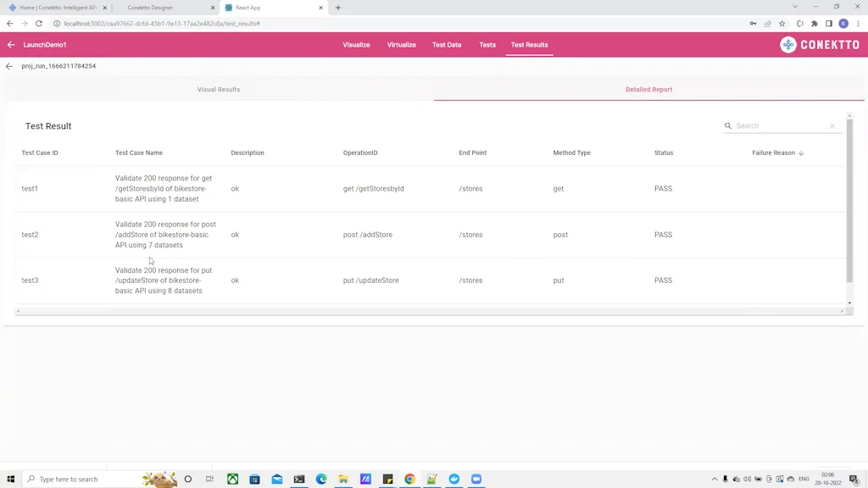Expand hidden icons in the system tray
Screen dimensions: 868x488
(x=715, y=479)
